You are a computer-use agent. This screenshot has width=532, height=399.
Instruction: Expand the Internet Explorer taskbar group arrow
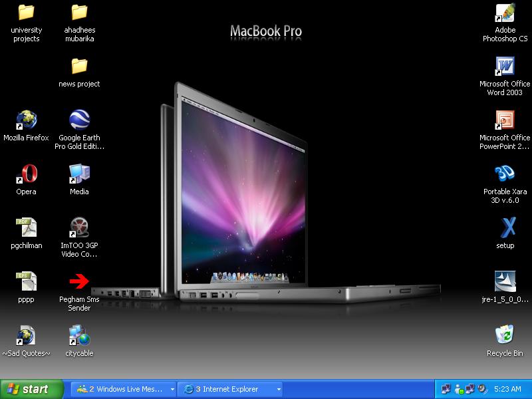pyautogui.click(x=279, y=389)
